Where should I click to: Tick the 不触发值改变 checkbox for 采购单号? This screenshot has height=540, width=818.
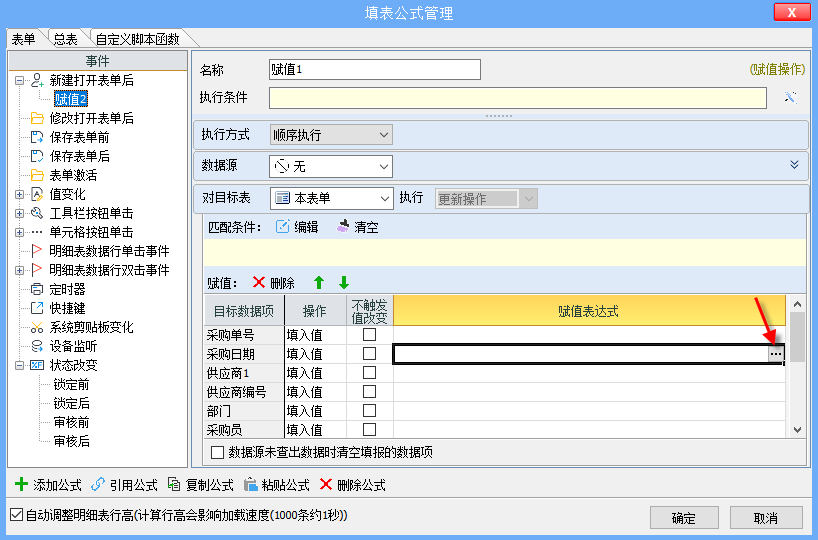pos(369,334)
